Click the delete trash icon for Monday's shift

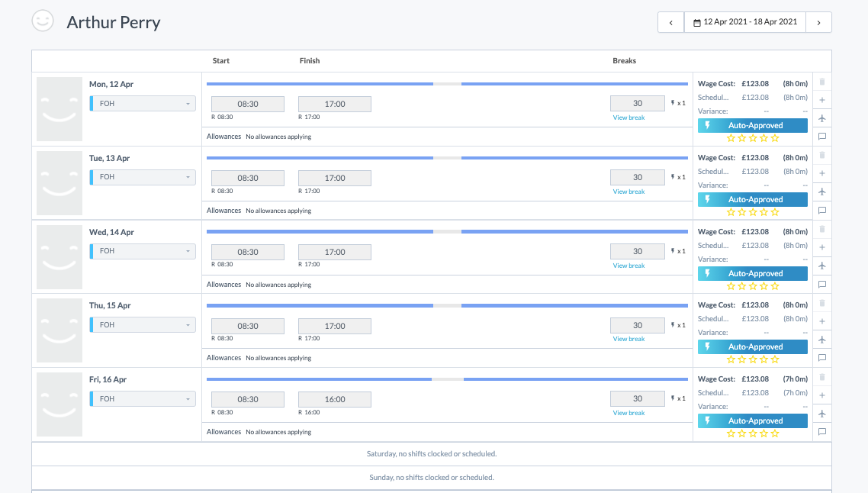(821, 82)
